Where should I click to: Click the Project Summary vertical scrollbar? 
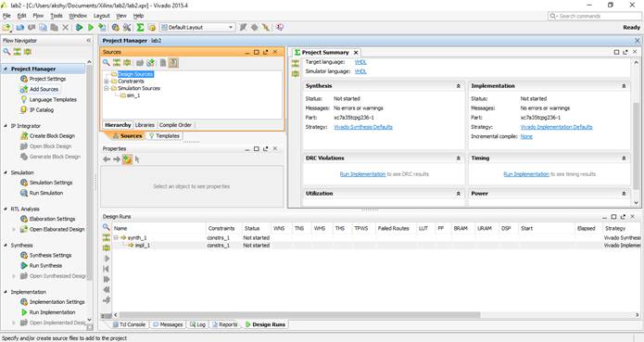pyautogui.click(x=636, y=147)
